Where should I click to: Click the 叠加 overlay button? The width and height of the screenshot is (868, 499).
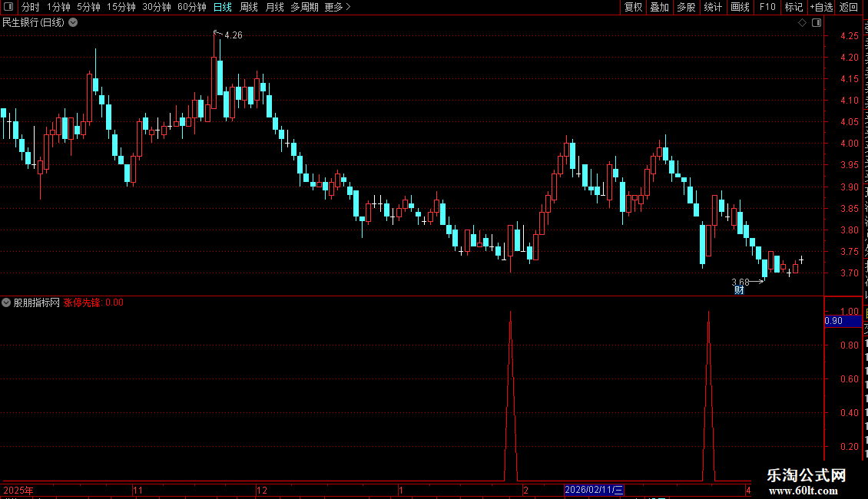(659, 7)
